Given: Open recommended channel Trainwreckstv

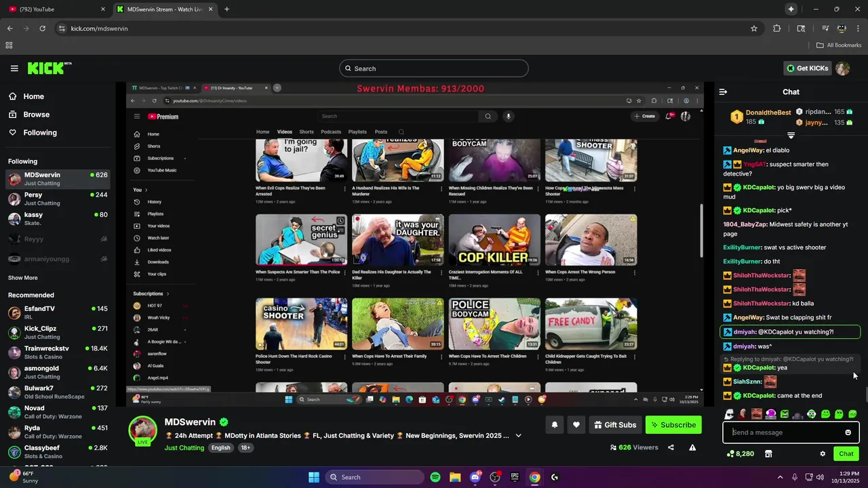Looking at the screenshot, I should (x=58, y=352).
